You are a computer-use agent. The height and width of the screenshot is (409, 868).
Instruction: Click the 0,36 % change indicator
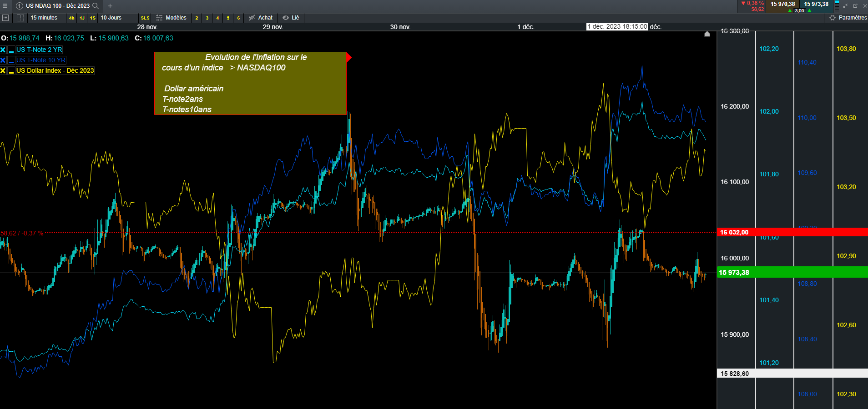(x=752, y=3)
